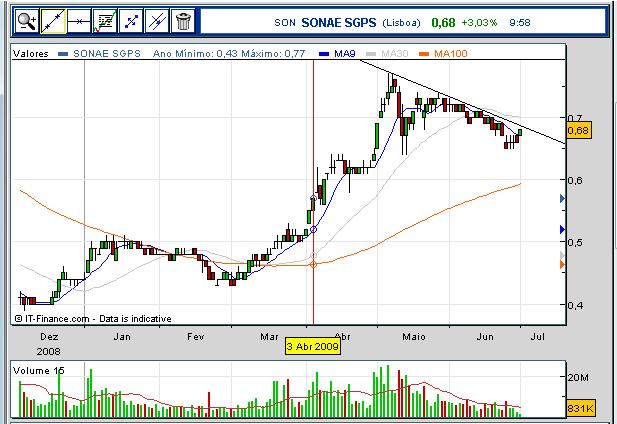The width and height of the screenshot is (617, 424).
Task: Click the Jun month label on time axis
Action: click(485, 337)
